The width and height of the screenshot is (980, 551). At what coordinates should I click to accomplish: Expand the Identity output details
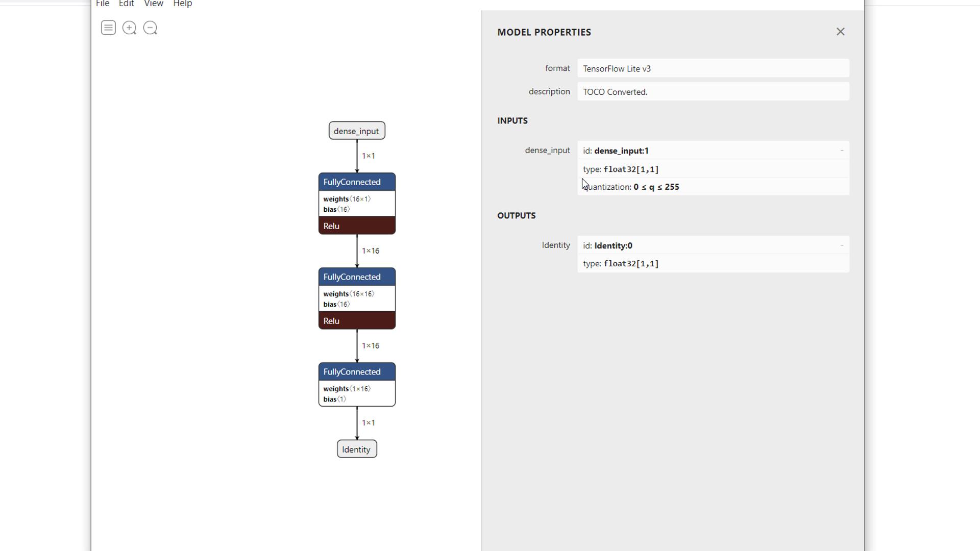[x=841, y=245]
